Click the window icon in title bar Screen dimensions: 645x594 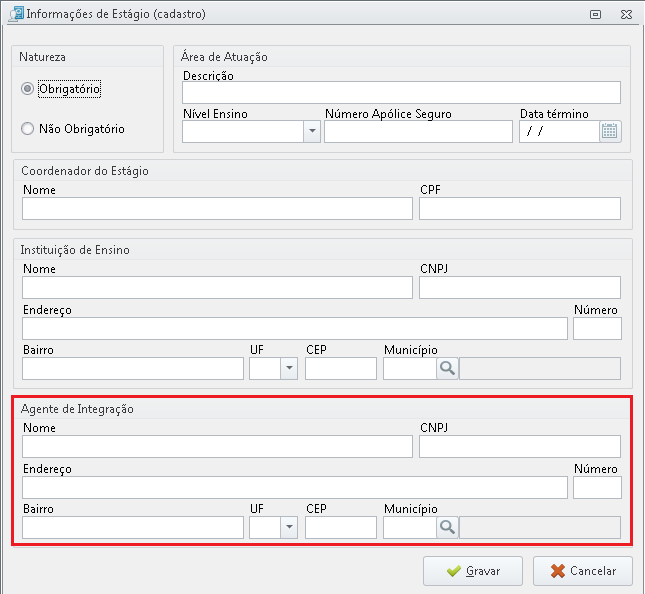point(16,14)
